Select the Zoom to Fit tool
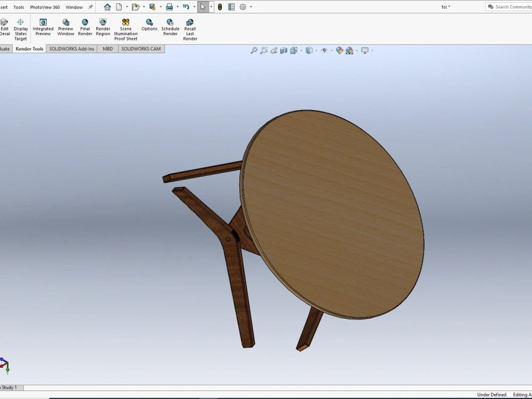 pyautogui.click(x=254, y=50)
